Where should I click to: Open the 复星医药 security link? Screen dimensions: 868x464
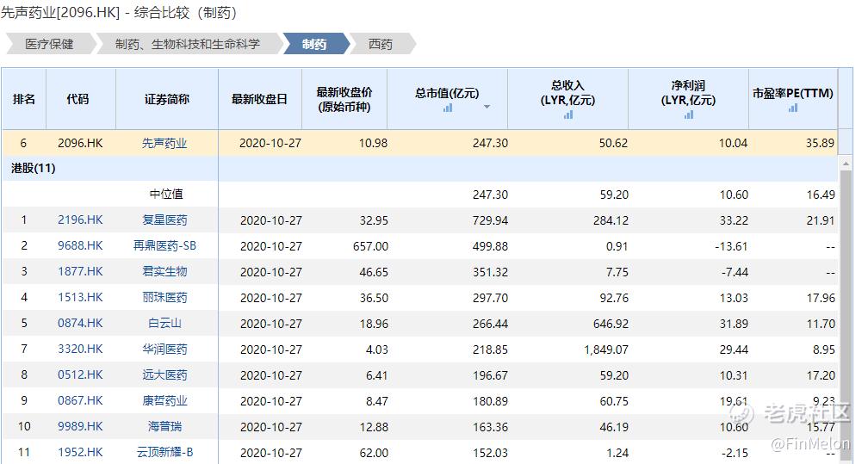pos(164,220)
